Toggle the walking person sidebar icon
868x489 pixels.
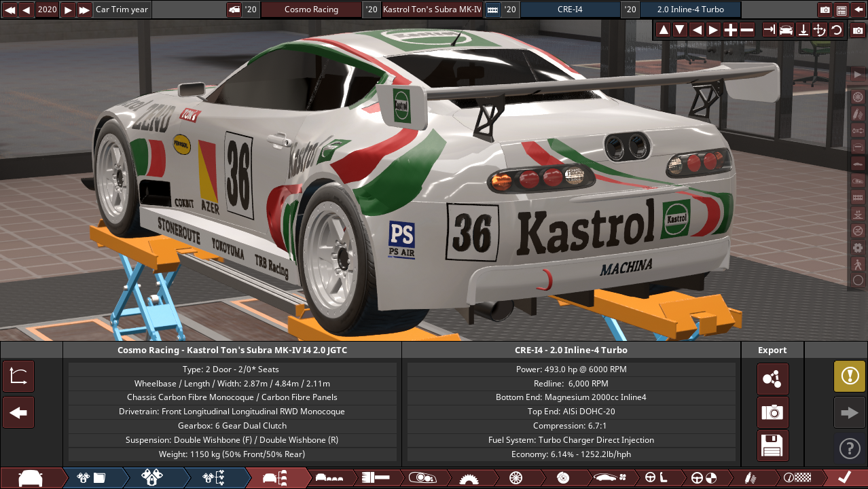(858, 264)
